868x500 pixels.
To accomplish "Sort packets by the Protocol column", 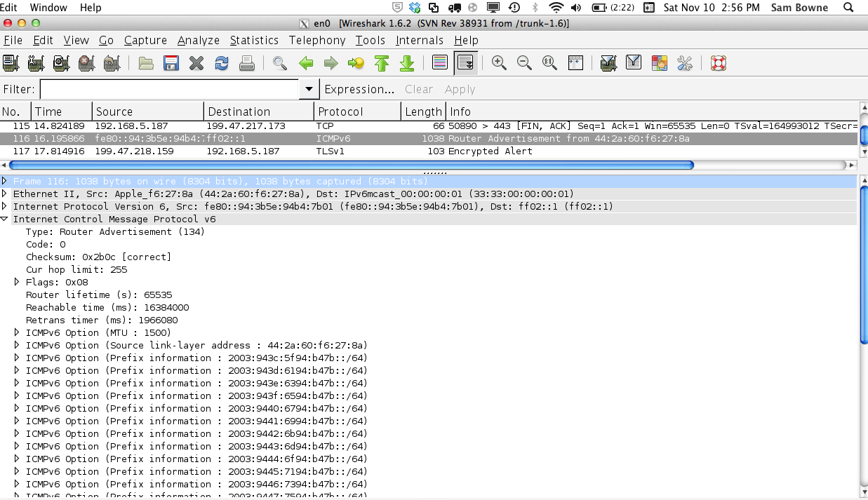I will [358, 112].
